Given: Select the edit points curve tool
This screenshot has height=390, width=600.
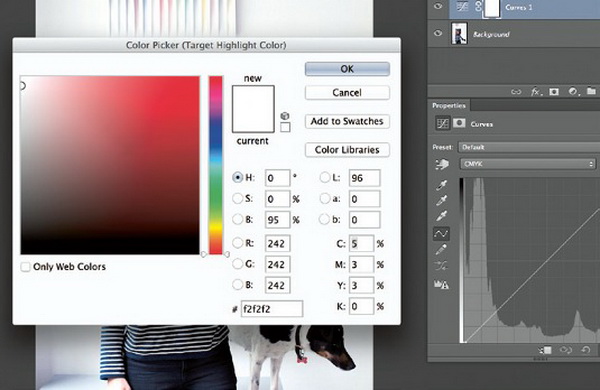Looking at the screenshot, I should tap(441, 233).
